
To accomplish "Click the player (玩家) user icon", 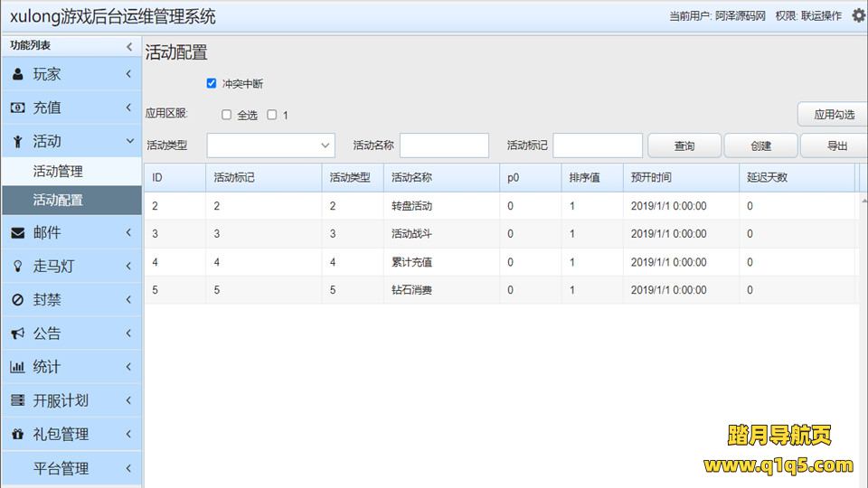I will coord(18,74).
